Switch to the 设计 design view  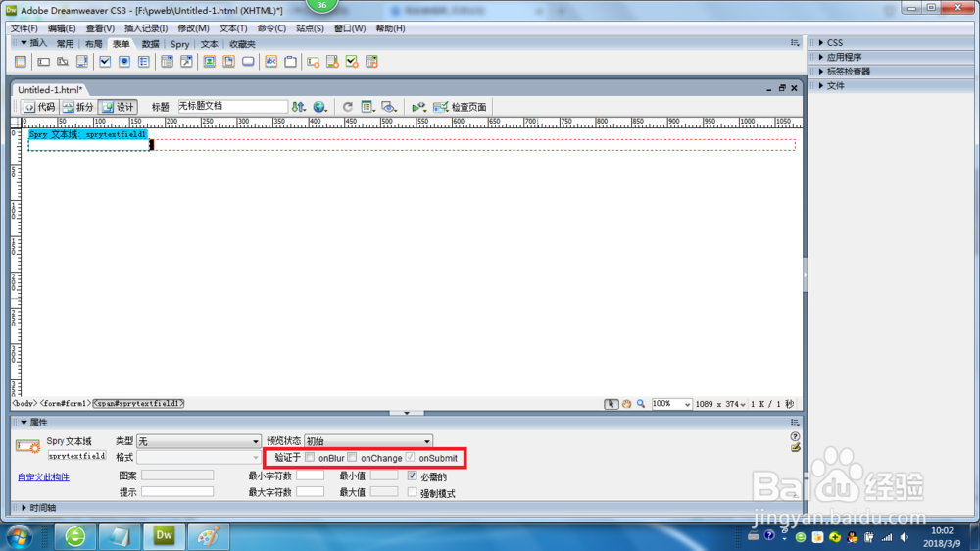coord(119,107)
